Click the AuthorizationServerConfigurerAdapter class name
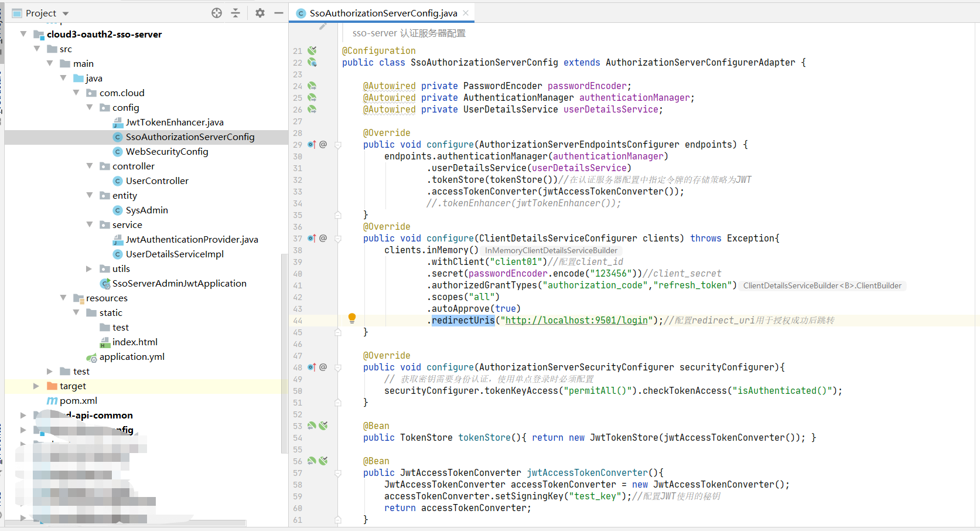 click(701, 62)
